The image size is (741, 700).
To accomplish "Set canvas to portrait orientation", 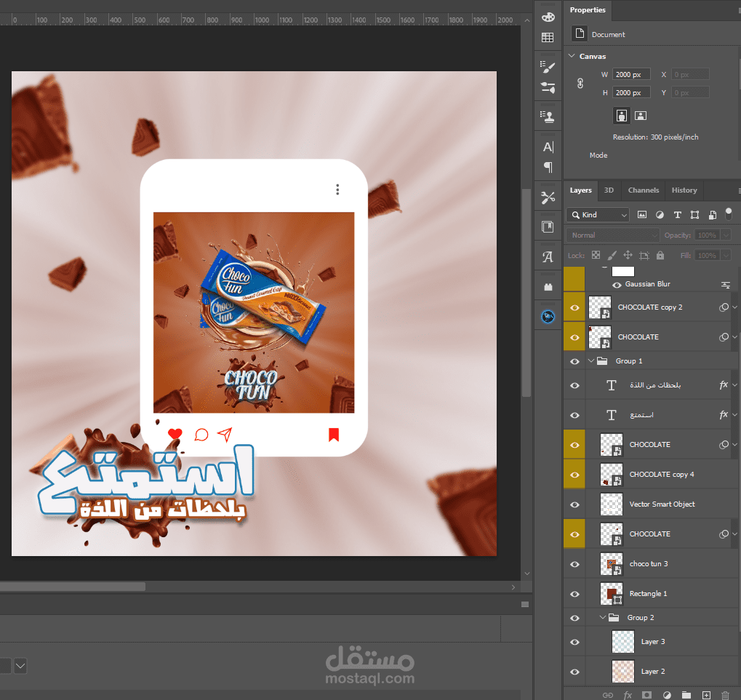I will (622, 116).
